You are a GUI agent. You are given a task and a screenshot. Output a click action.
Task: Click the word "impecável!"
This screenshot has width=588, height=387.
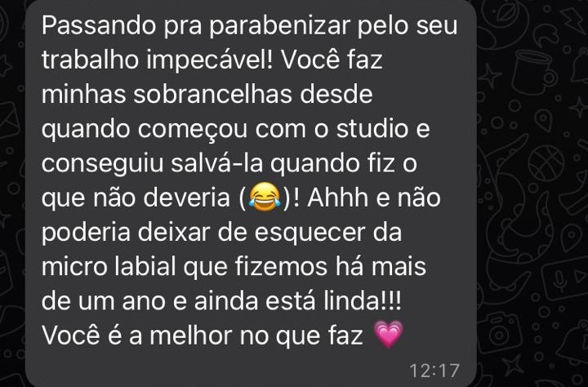point(211,61)
